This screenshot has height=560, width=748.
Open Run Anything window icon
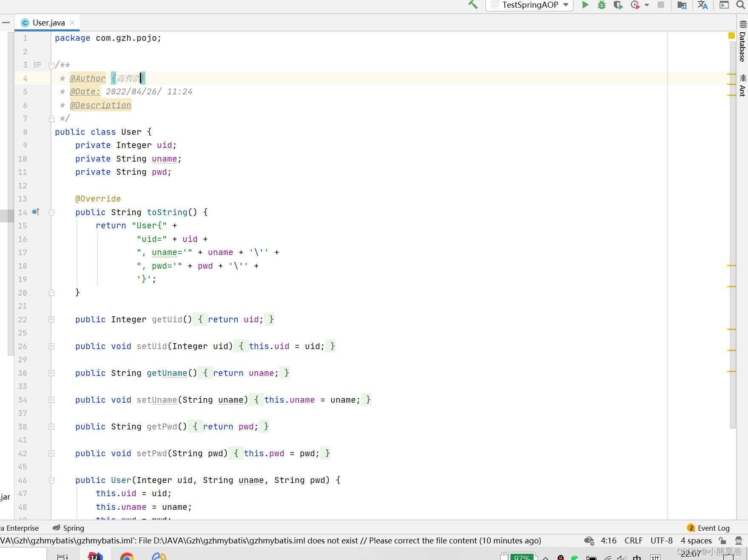[724, 5]
